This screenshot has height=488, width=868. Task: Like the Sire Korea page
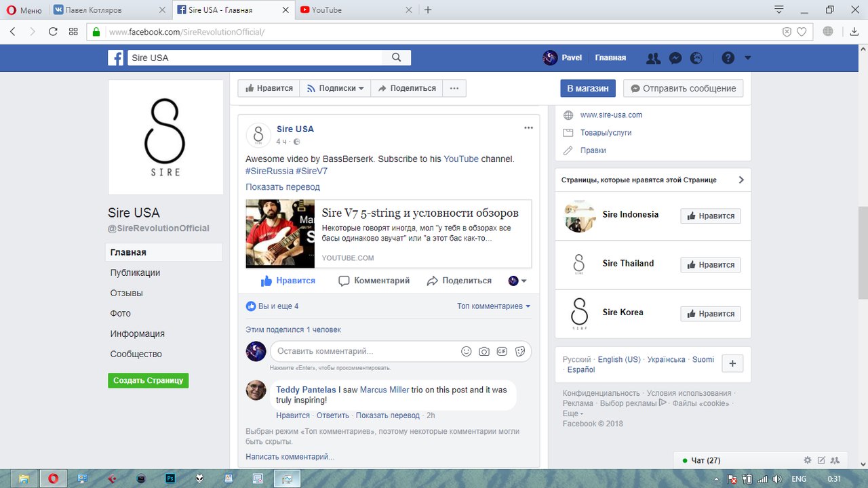tap(710, 314)
